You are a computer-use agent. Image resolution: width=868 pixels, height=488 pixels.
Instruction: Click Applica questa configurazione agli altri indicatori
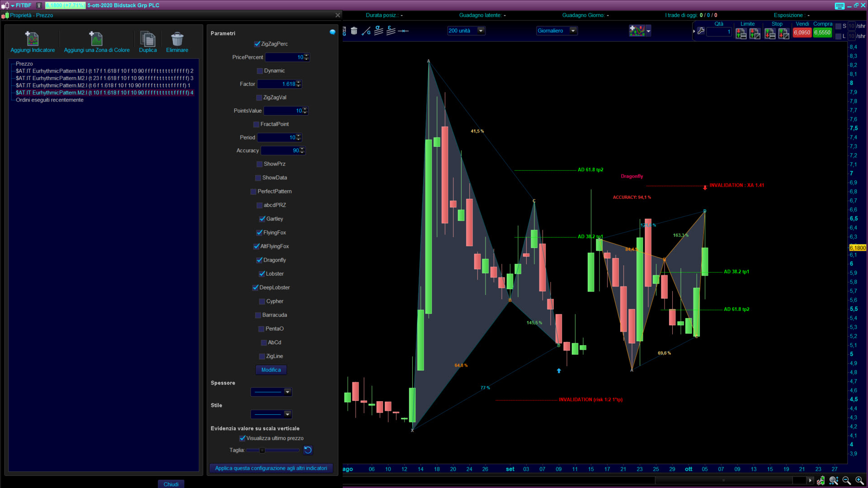point(271,468)
